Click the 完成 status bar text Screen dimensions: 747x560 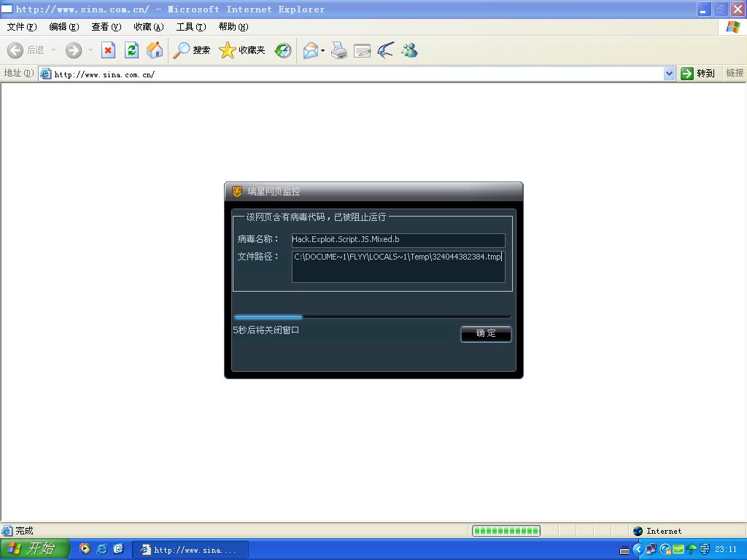coord(24,531)
